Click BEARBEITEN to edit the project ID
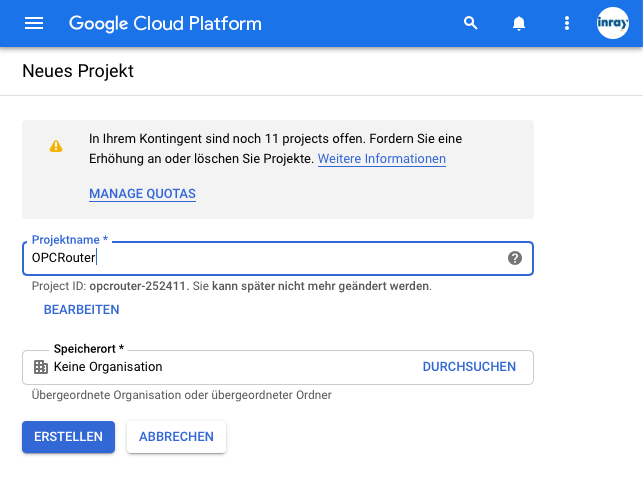Screen dimensions: 643x484 coord(82,310)
